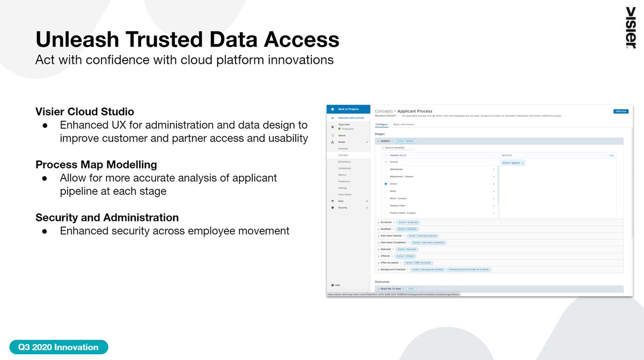Click the icon at right of Position Filled row
The image size is (644, 360).
click(x=494, y=206)
